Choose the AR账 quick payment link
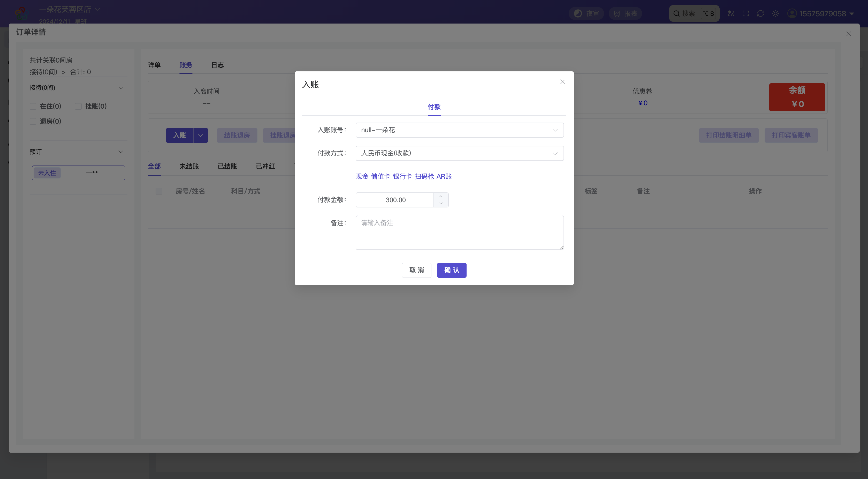The width and height of the screenshot is (868, 479). click(x=444, y=177)
